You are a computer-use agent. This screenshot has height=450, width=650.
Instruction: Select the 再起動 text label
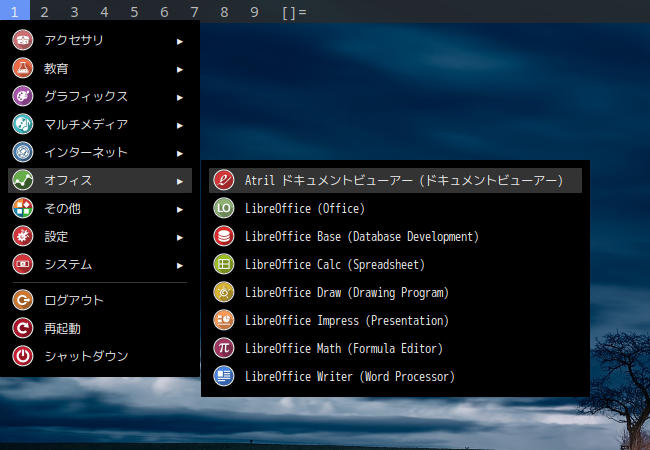pos(62,329)
